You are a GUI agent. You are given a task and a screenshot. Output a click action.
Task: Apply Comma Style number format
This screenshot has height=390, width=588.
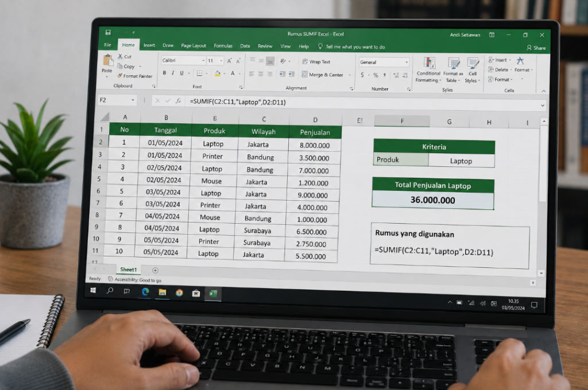[x=384, y=75]
